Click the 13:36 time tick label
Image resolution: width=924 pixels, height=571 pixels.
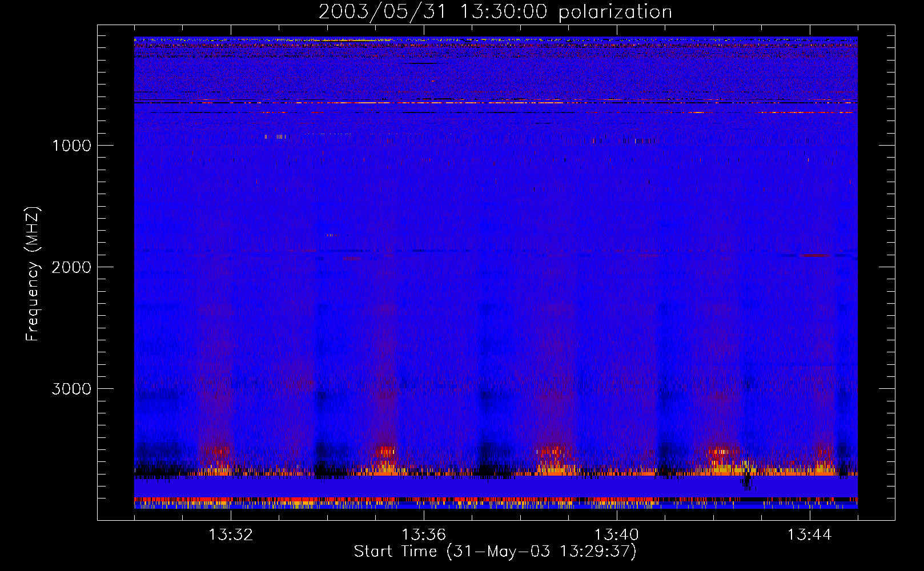424,535
